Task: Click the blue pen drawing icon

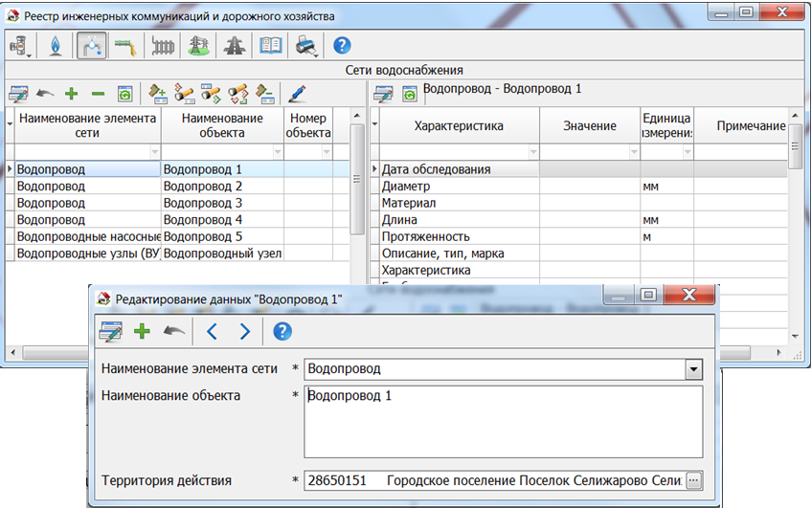Action: click(x=297, y=94)
